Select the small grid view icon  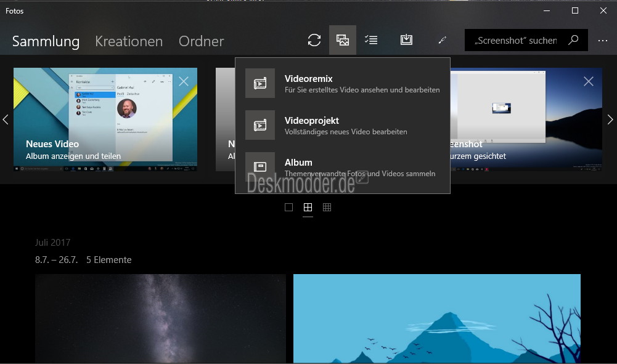point(327,207)
